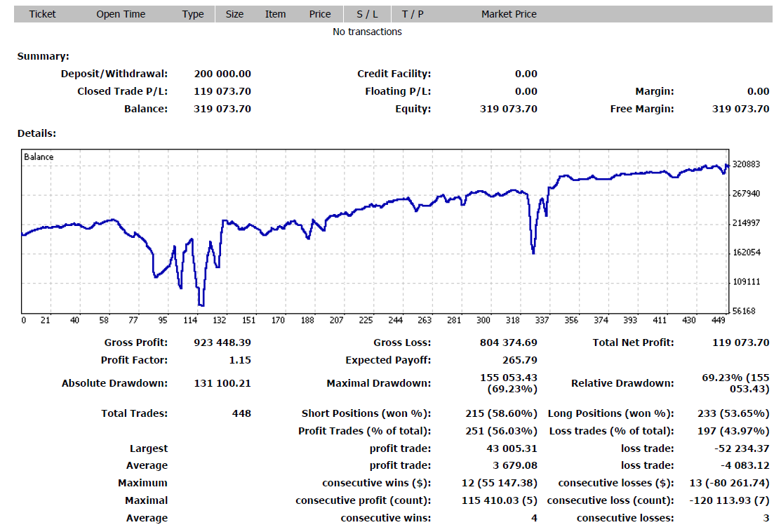Click the Total Net Profit value
781x532 pixels.
pos(740,343)
